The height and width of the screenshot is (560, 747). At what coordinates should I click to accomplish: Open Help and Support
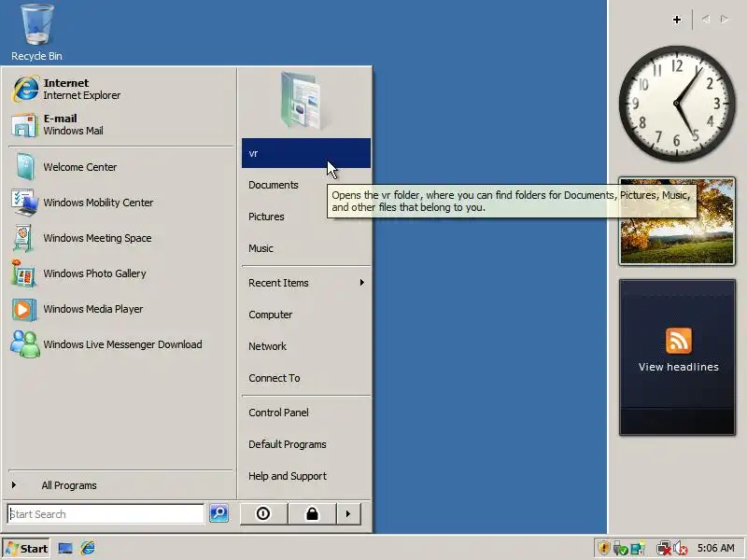click(306, 476)
